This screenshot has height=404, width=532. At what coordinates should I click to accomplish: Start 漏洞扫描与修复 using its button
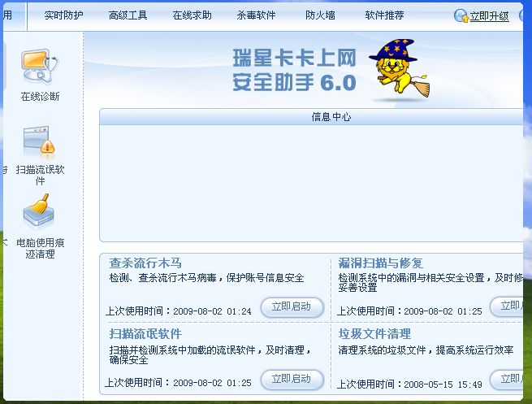[x=506, y=306]
